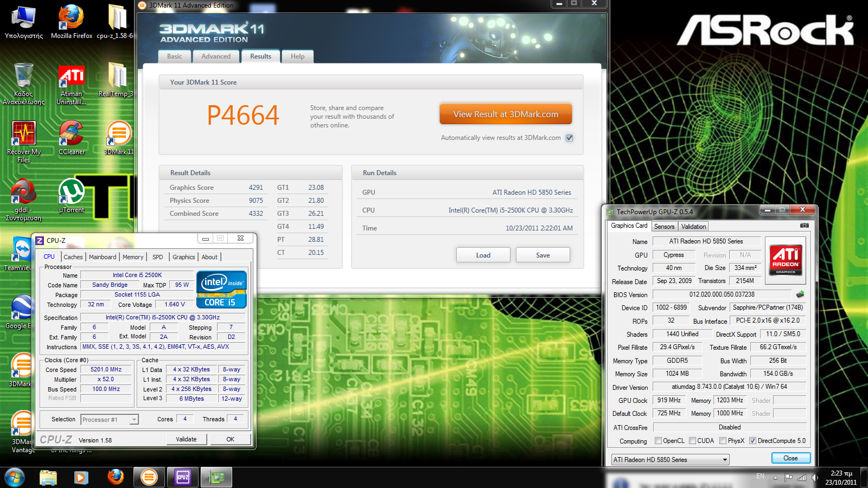This screenshot has width=868, height=488.
Task: Click CPU-Z OK button
Action: (x=231, y=439)
